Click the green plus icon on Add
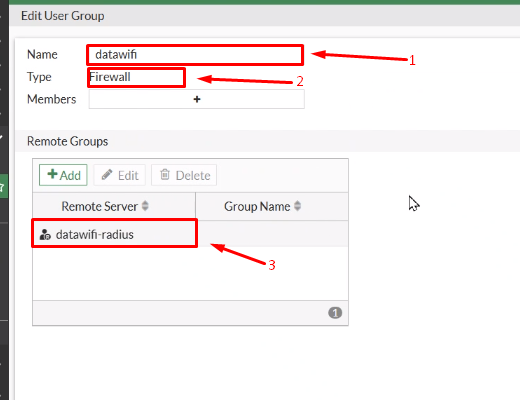This screenshot has width=520, height=400. (52, 174)
